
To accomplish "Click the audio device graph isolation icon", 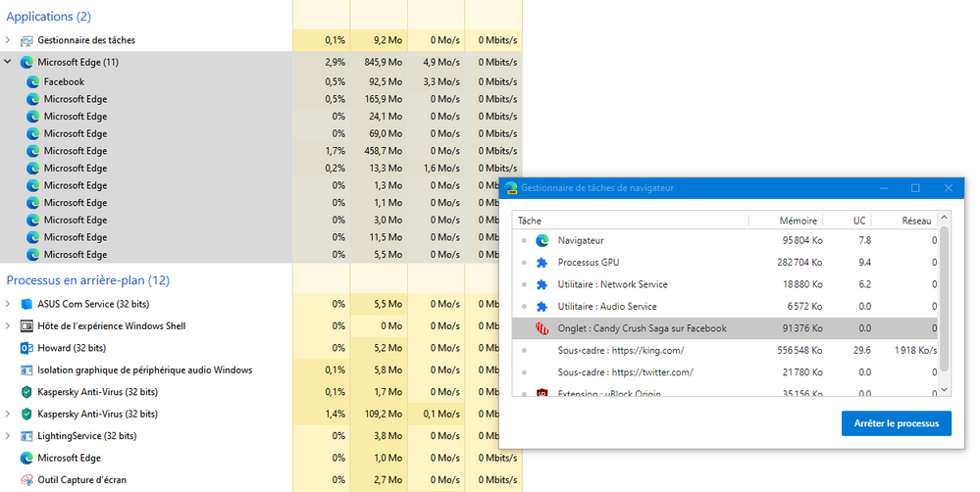I will pos(26,370).
